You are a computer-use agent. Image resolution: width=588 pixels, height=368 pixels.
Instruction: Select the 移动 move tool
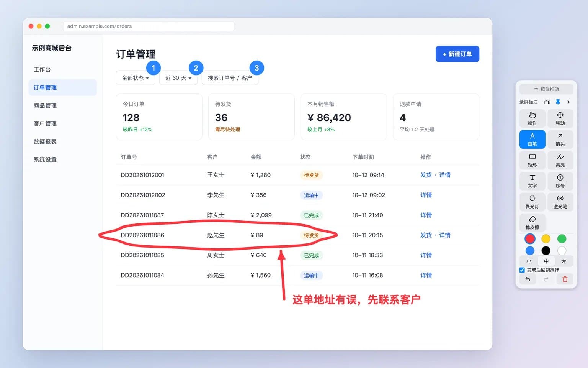point(560,118)
